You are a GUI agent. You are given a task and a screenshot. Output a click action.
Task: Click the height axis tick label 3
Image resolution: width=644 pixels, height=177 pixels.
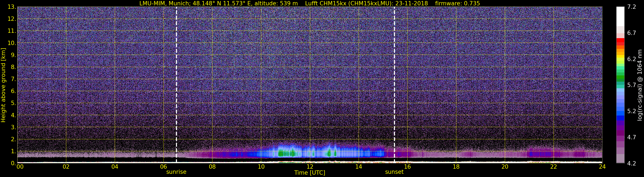13,127
